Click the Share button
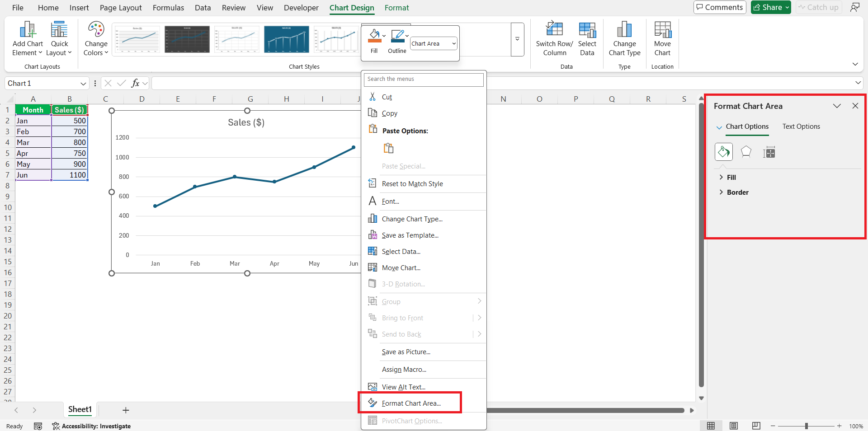 771,7
